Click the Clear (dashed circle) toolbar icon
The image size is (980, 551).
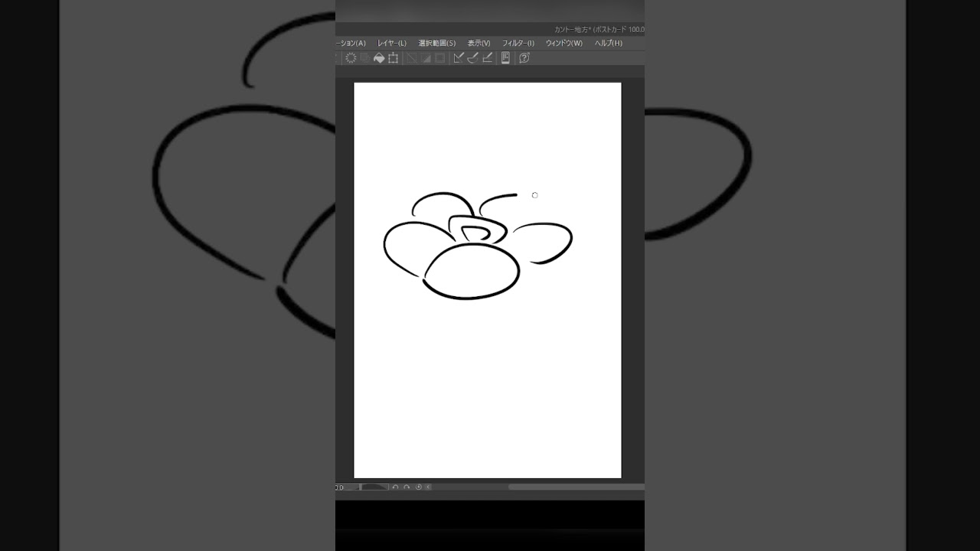tap(351, 58)
